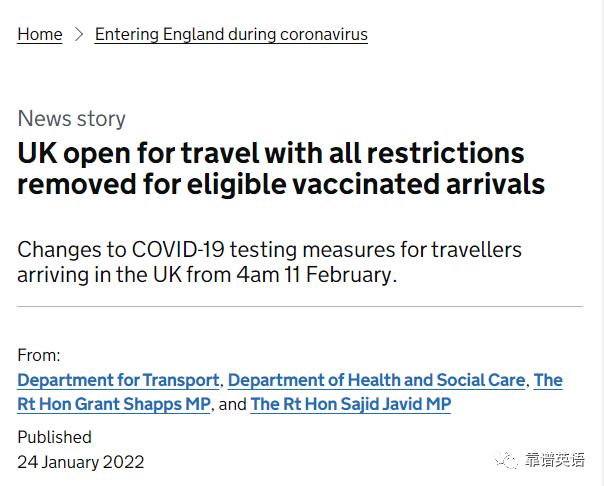Click 'removed for eligible vaccinated arrivals' headline line

[281, 184]
